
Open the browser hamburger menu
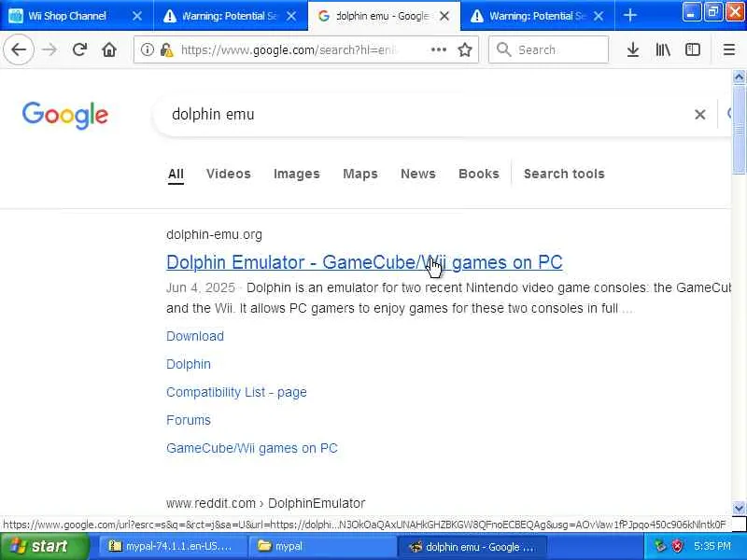coord(729,49)
